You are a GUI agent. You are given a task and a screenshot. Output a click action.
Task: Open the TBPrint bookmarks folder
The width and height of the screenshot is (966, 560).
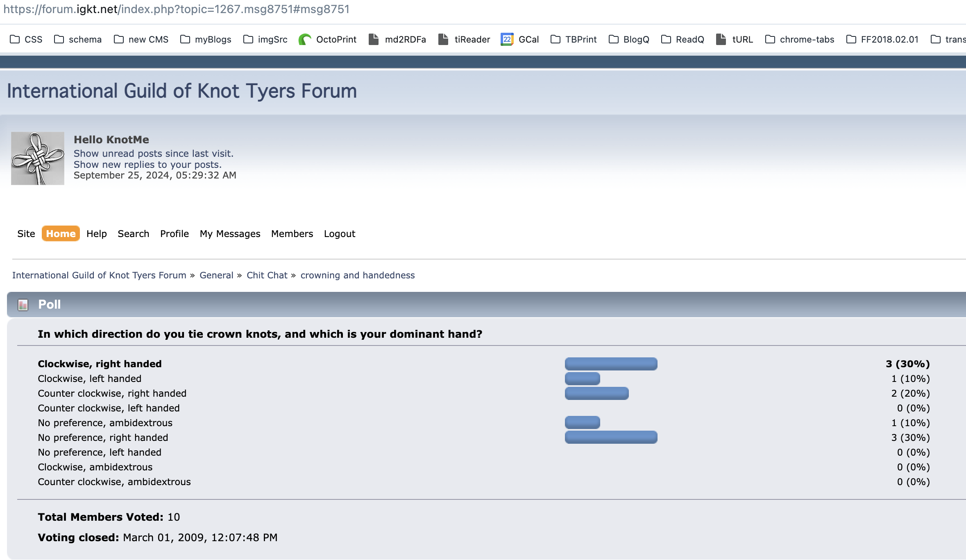(x=574, y=39)
